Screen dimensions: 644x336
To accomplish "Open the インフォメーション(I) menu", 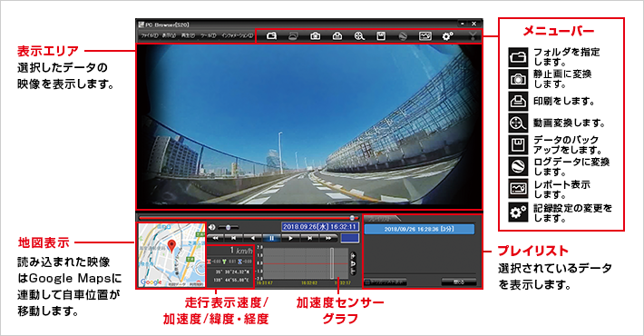I will (x=237, y=36).
